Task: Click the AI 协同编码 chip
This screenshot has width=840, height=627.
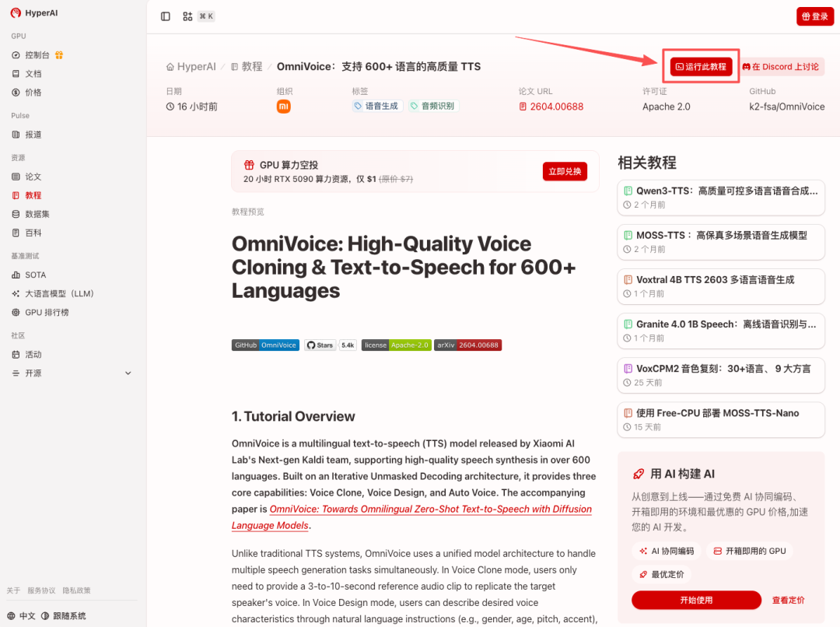Action: (667, 551)
